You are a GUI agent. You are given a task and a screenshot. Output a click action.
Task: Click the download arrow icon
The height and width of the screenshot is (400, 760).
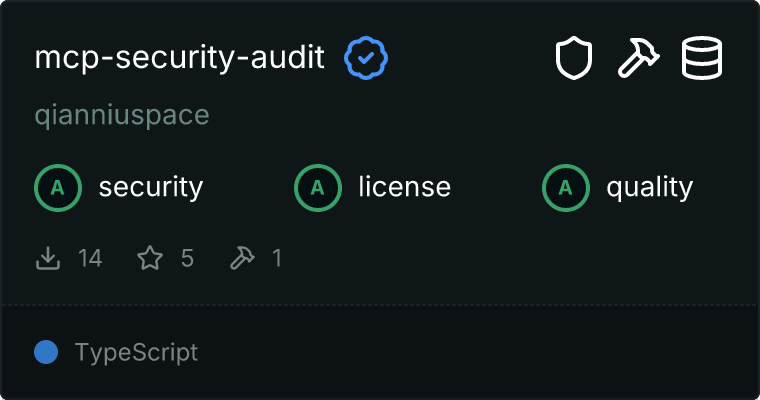48,259
